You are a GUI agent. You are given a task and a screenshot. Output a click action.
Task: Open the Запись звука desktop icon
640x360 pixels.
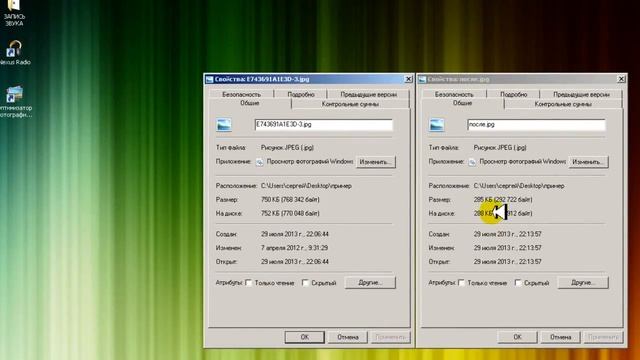pos(14,12)
